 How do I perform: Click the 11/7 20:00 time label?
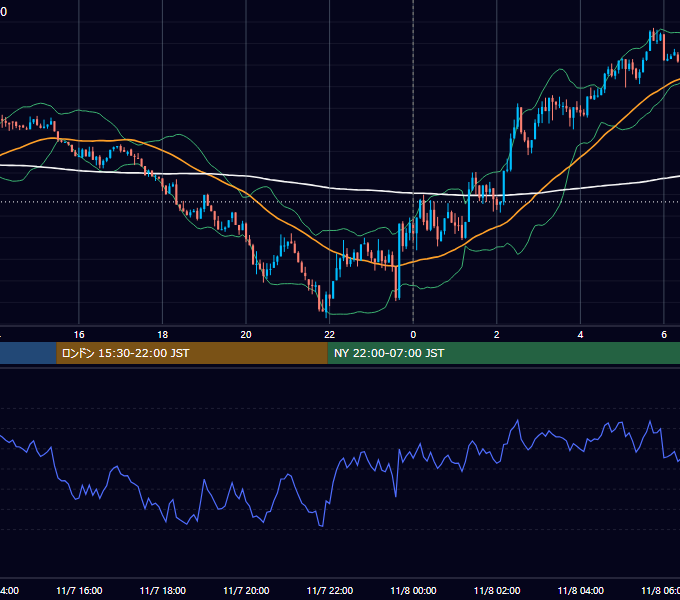tap(246, 590)
